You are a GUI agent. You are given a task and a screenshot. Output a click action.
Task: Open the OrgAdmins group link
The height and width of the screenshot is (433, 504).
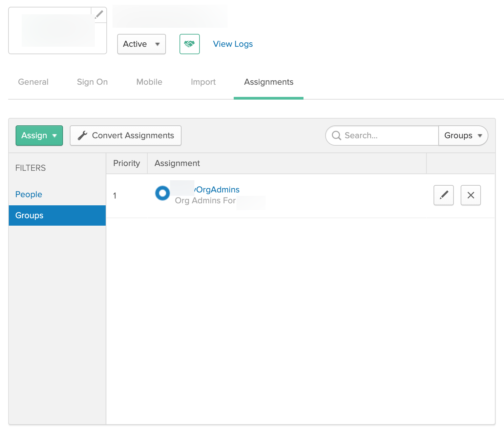[x=217, y=190]
